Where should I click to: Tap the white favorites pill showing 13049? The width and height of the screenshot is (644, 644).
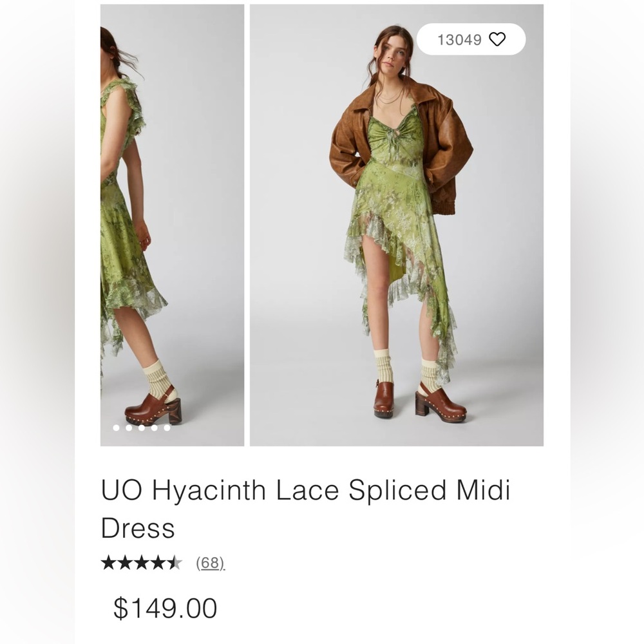tap(470, 39)
